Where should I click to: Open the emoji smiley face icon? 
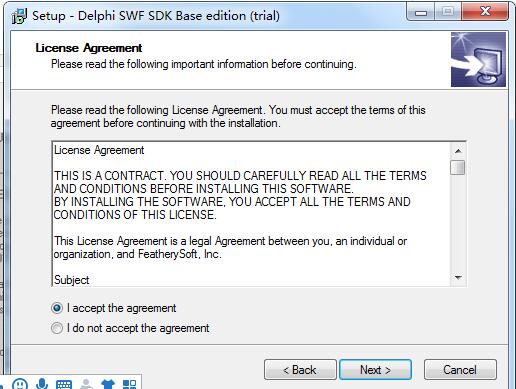20,384
